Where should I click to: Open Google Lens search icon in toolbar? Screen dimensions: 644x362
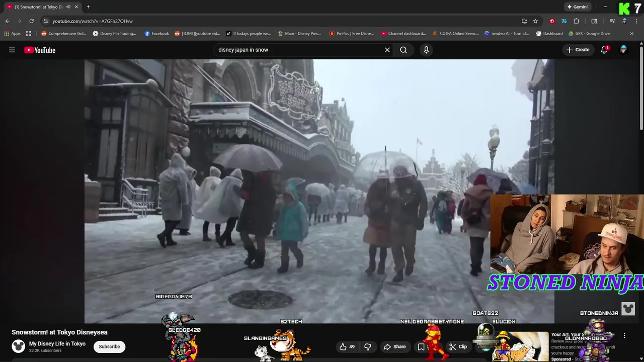click(x=594, y=21)
